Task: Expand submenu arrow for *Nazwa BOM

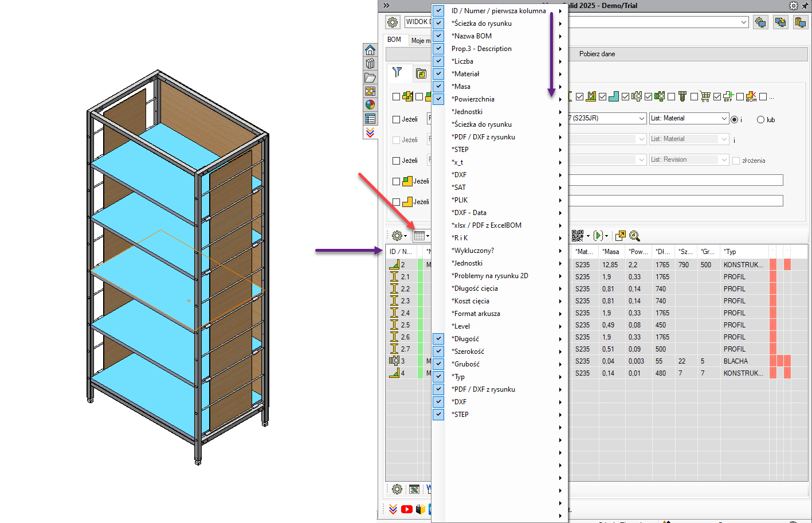Action: coord(560,36)
